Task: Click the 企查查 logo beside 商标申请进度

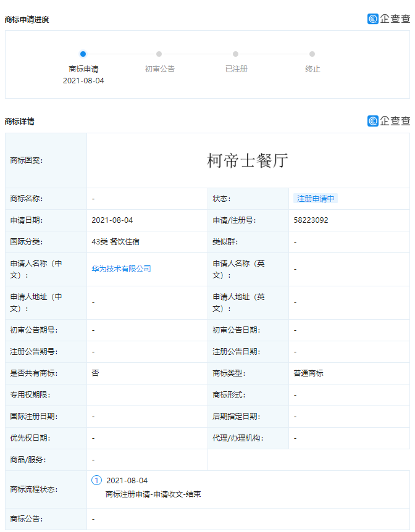Action: 388,19
